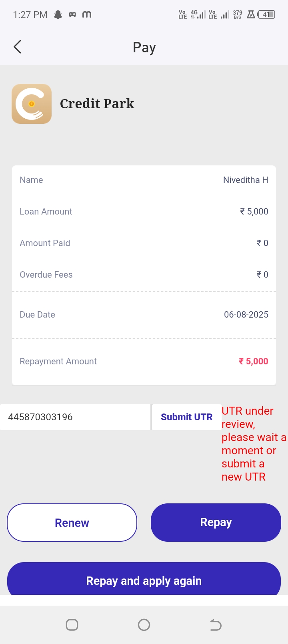Tap the Niveditha H name value
This screenshot has height=644, width=288.
(x=246, y=180)
